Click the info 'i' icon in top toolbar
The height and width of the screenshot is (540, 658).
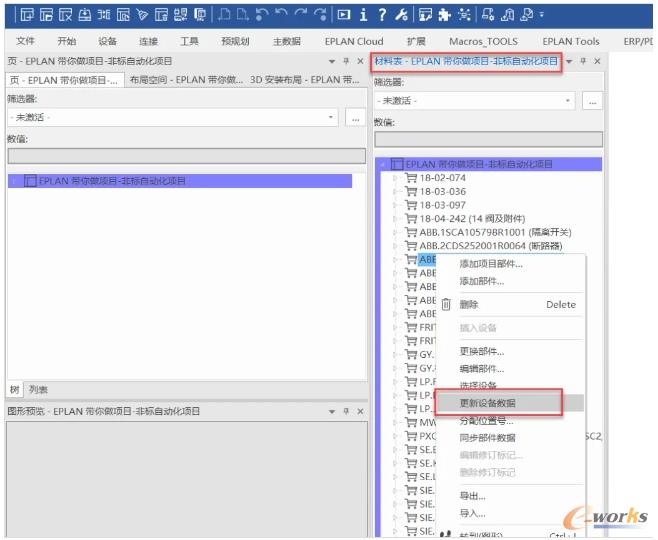coord(363,15)
